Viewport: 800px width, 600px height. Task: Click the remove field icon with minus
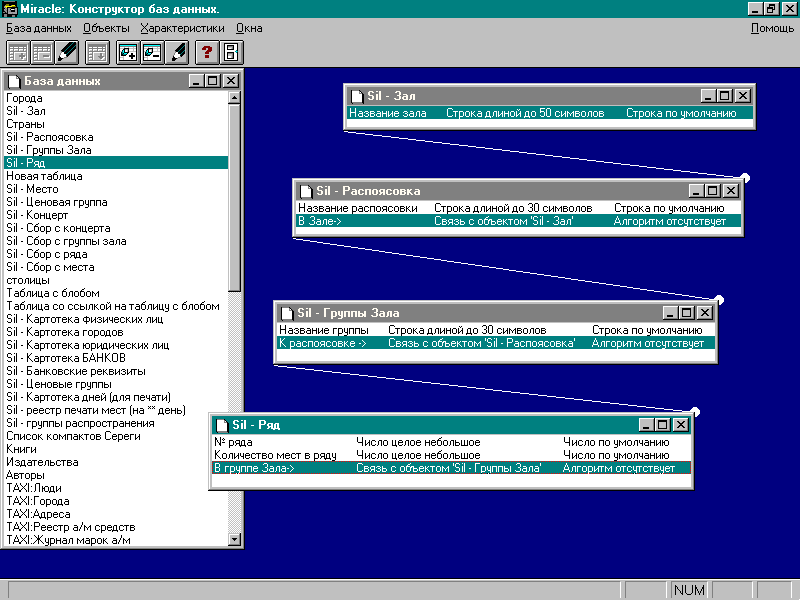click(152, 52)
